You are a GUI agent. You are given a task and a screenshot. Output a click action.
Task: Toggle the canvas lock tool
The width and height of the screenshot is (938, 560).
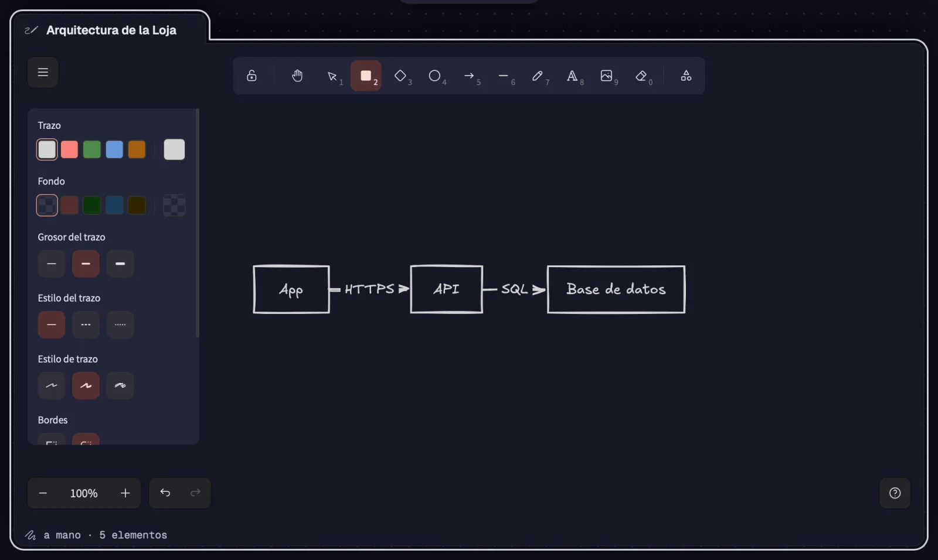click(252, 76)
